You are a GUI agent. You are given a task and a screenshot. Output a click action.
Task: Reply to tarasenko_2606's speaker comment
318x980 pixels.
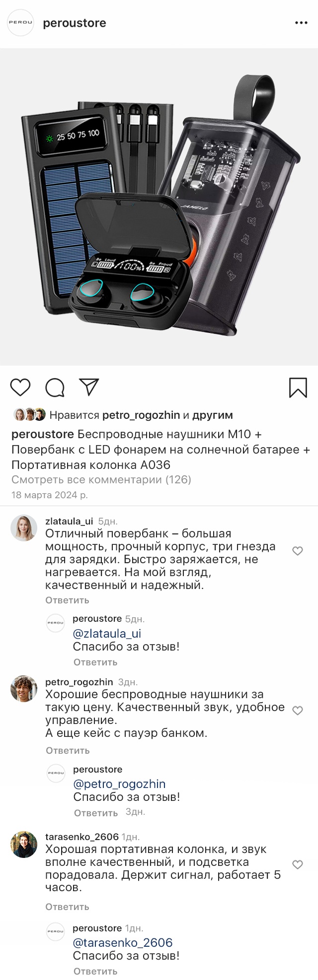pos(67,907)
